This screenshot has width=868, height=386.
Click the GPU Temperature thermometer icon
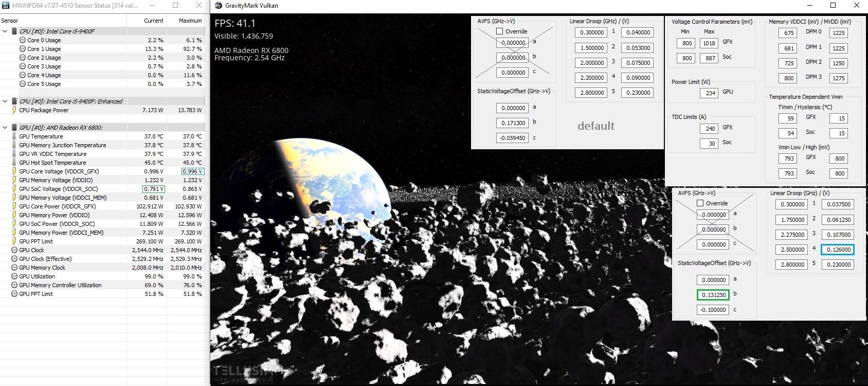pyautogui.click(x=14, y=136)
